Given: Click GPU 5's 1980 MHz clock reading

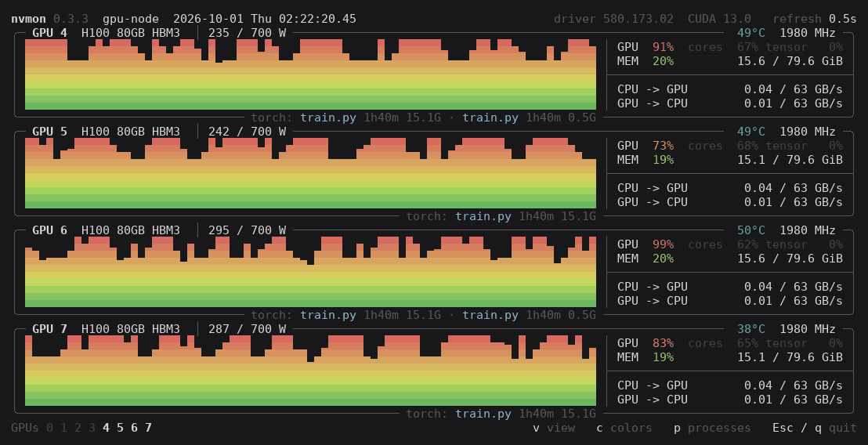Looking at the screenshot, I should (808, 132).
